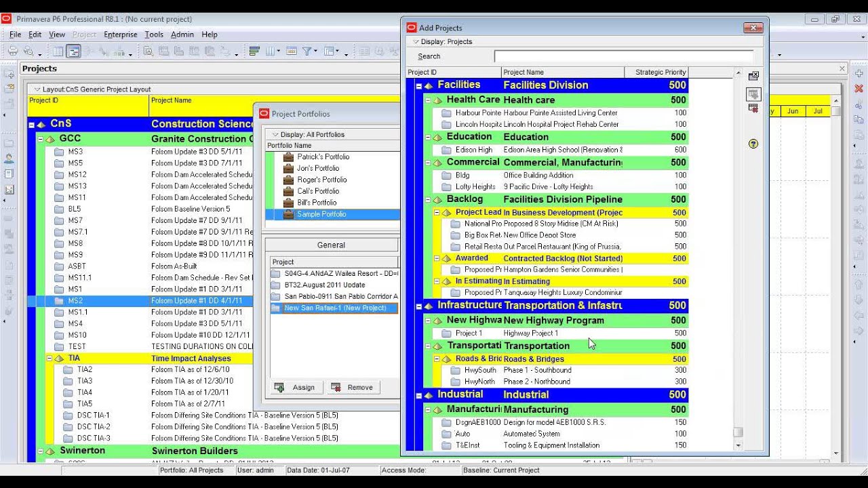Collapse the Industrial node in Add Projects
This screenshot has width=868, height=488.
click(419, 395)
